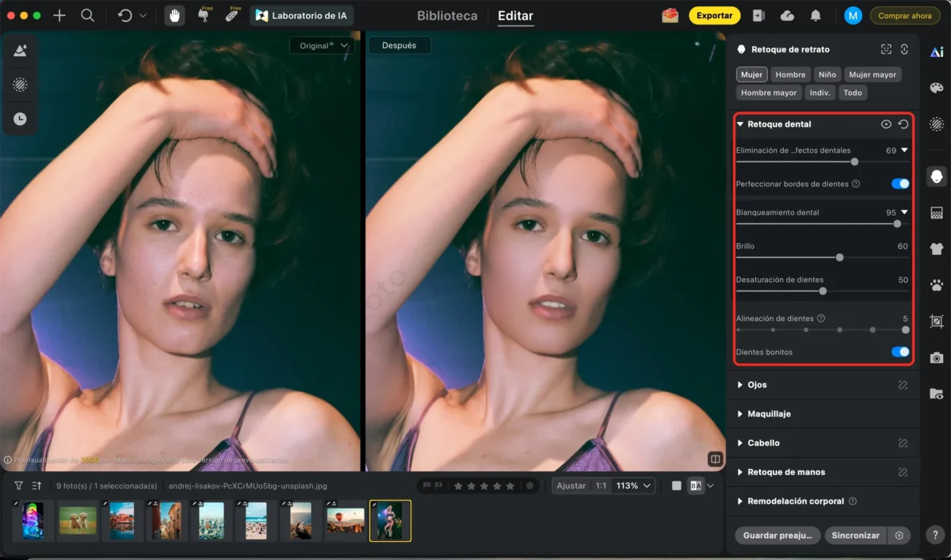Select the hand pan tool
951x560 pixels.
(174, 15)
